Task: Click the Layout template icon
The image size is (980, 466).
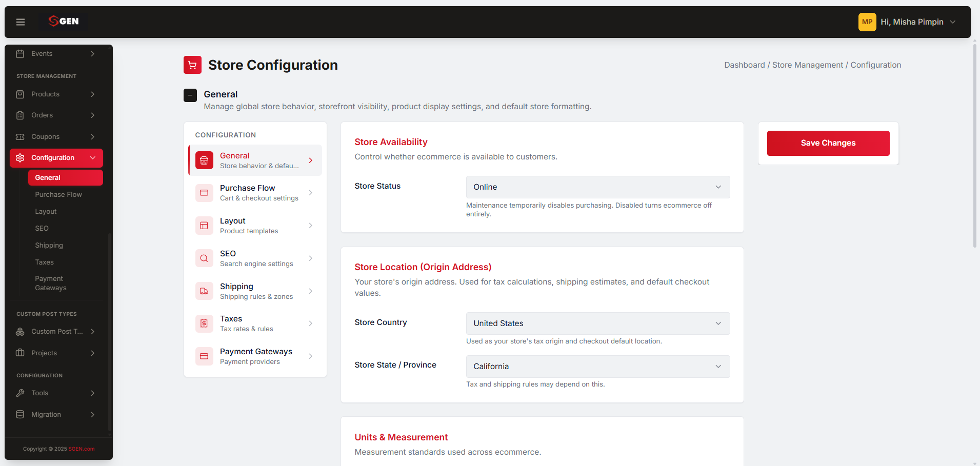Action: 204,226
